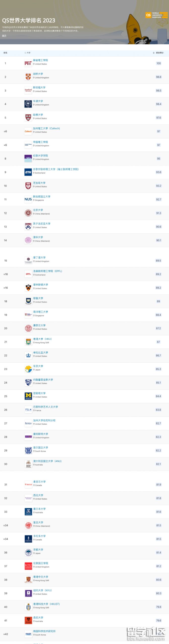Click the NYU purple torch logo

(x=28, y=593)
